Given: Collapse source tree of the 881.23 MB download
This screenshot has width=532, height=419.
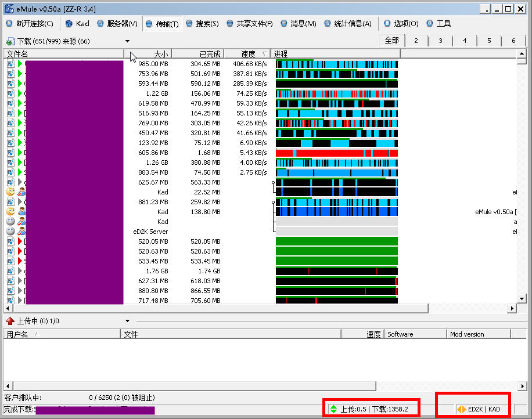Looking at the screenshot, I should (x=273, y=202).
